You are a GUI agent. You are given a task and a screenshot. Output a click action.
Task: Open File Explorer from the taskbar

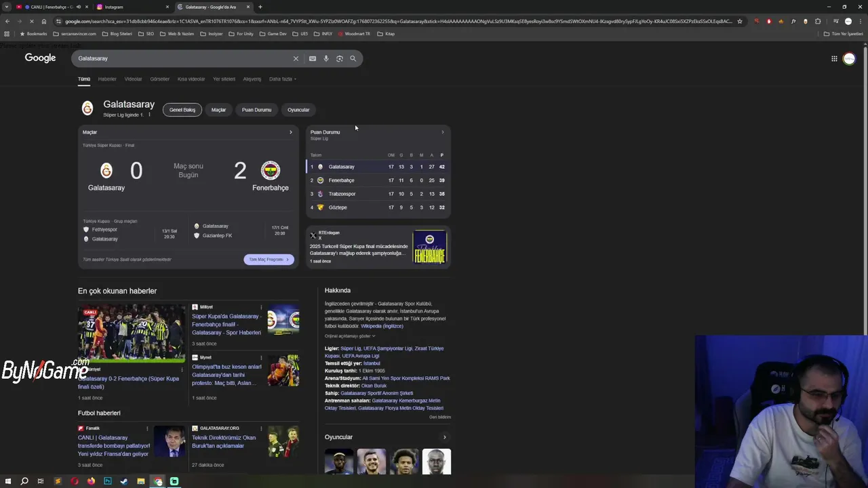(x=140, y=481)
